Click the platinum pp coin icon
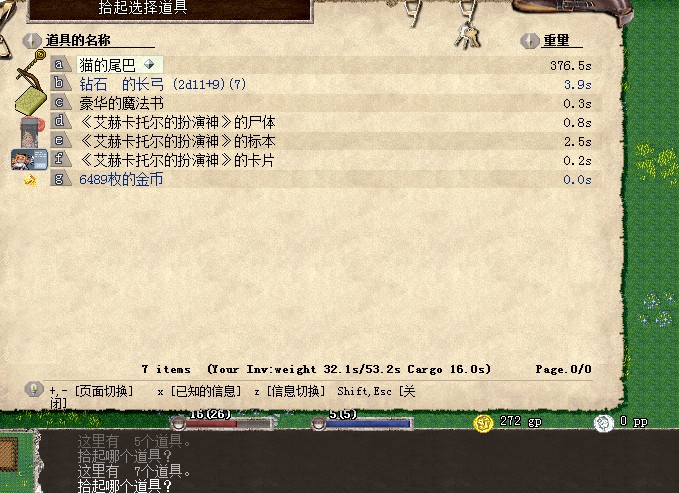 pos(604,423)
